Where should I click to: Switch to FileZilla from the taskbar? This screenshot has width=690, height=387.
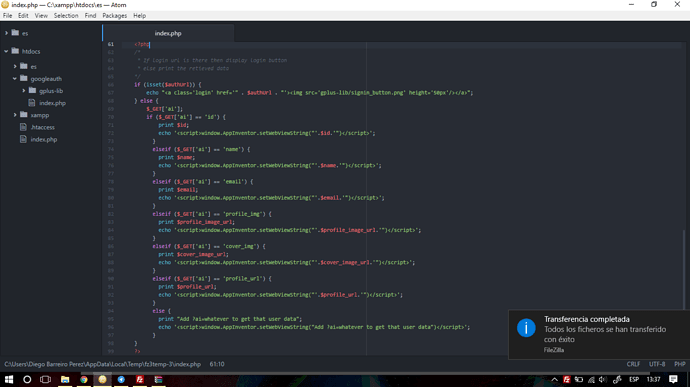139,379
